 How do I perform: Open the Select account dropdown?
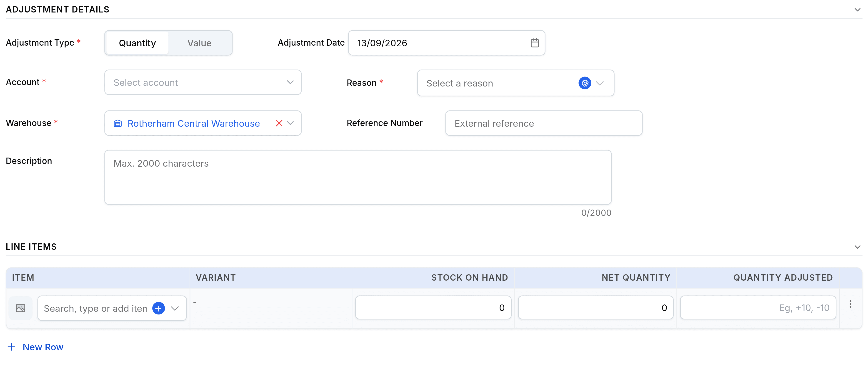coord(203,82)
